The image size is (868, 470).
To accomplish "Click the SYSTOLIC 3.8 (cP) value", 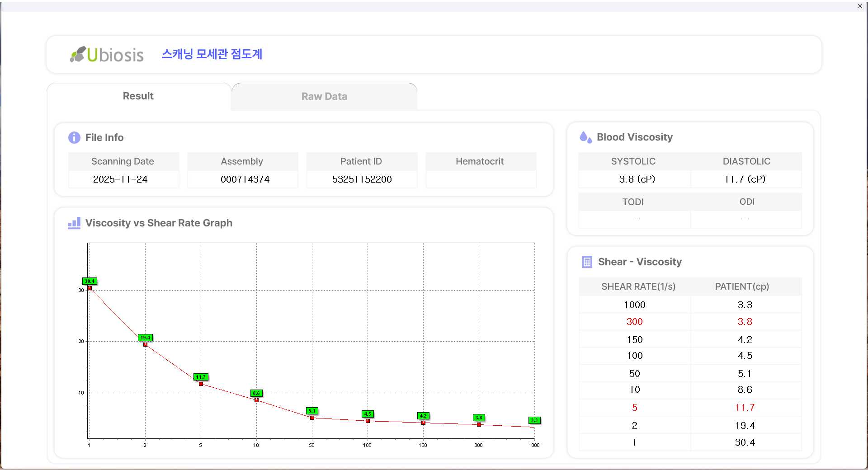I will click(637, 179).
